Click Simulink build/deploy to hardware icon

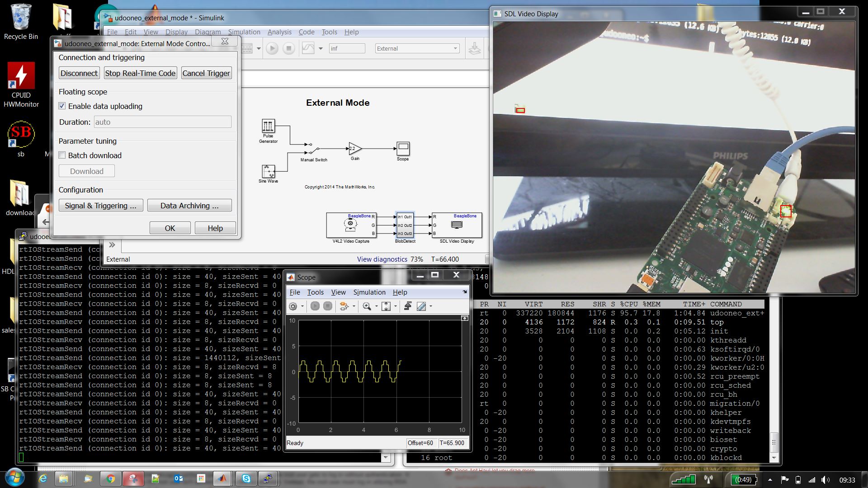pyautogui.click(x=474, y=48)
